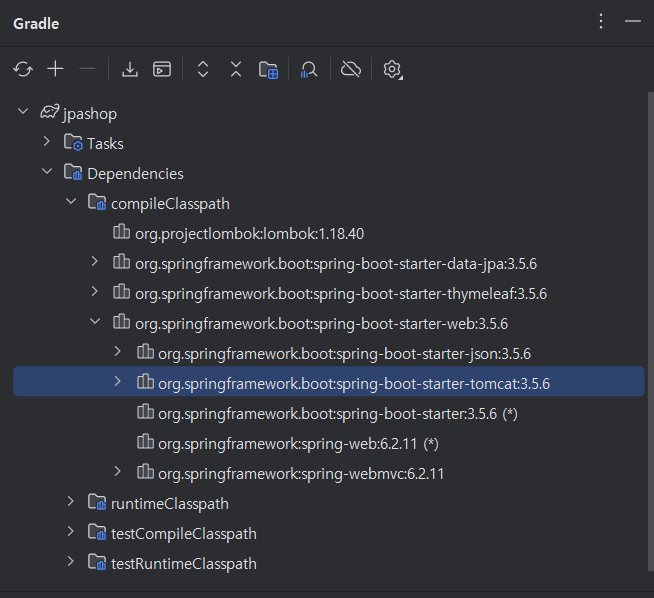Hide the Gradle tool window
Screen dimensions: 654x598
(632, 21)
